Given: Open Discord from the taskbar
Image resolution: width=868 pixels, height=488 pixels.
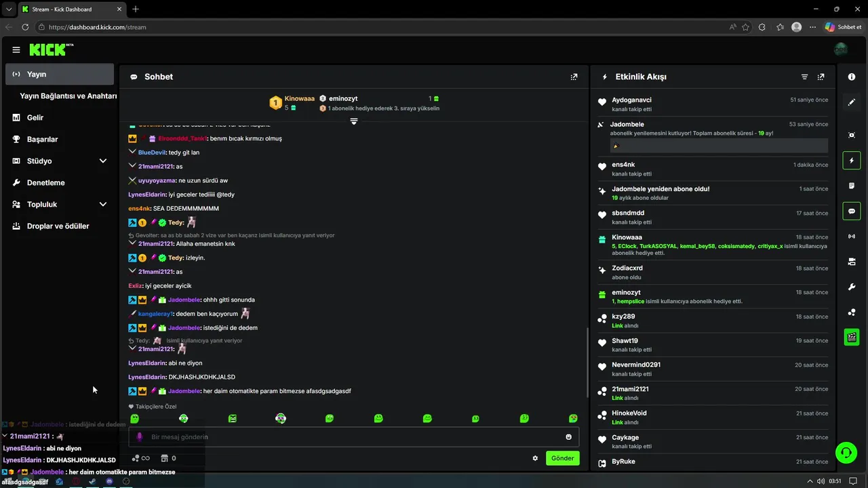Looking at the screenshot, I should (109, 481).
